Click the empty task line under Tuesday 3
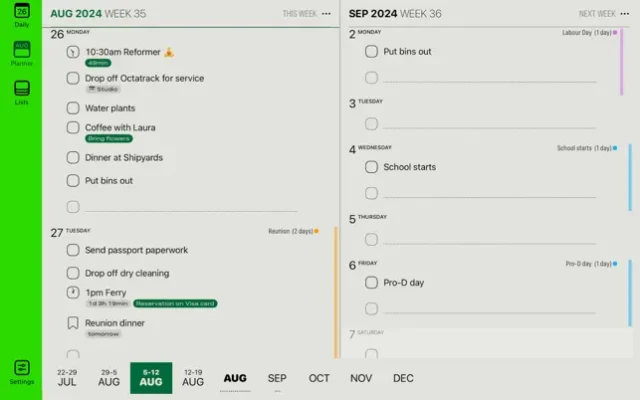 (480, 125)
